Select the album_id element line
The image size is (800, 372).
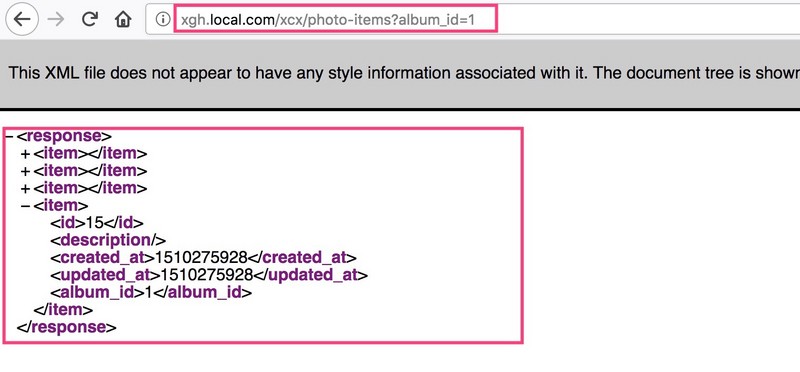(151, 292)
